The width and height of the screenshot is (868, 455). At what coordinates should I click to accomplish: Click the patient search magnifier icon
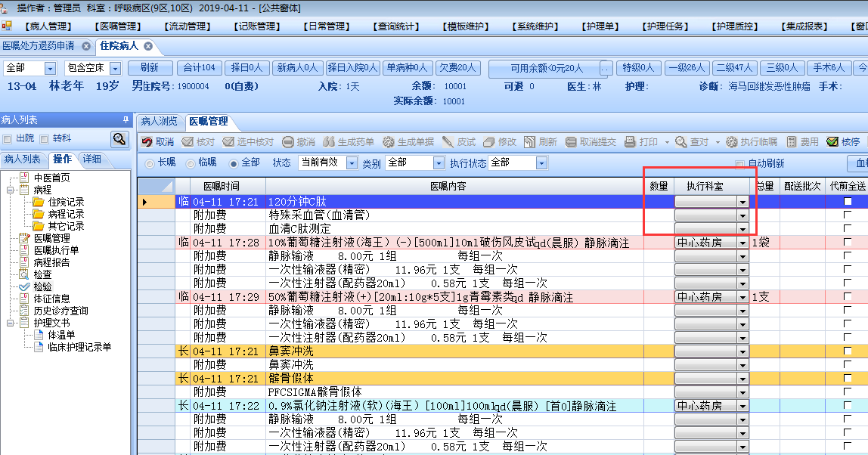(119, 139)
